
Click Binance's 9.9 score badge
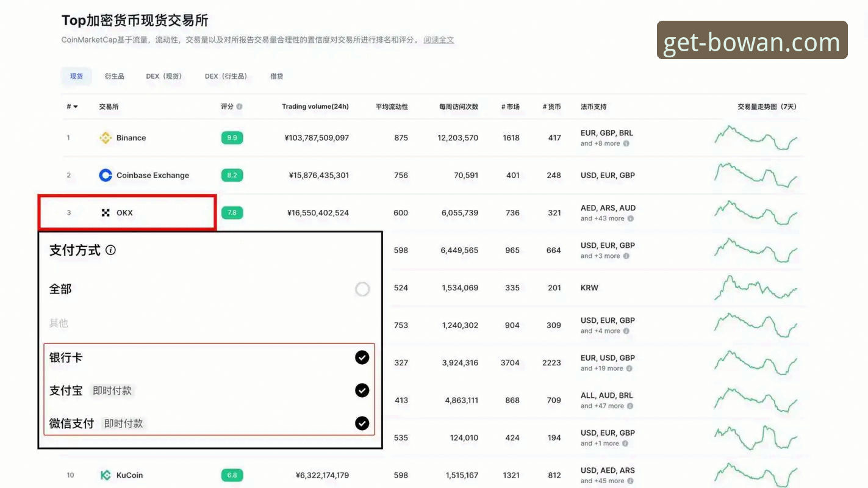tap(232, 138)
